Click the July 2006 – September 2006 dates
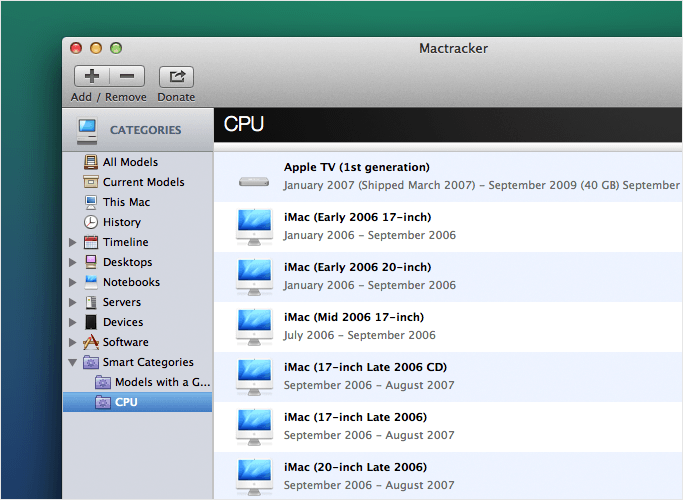 (359, 335)
